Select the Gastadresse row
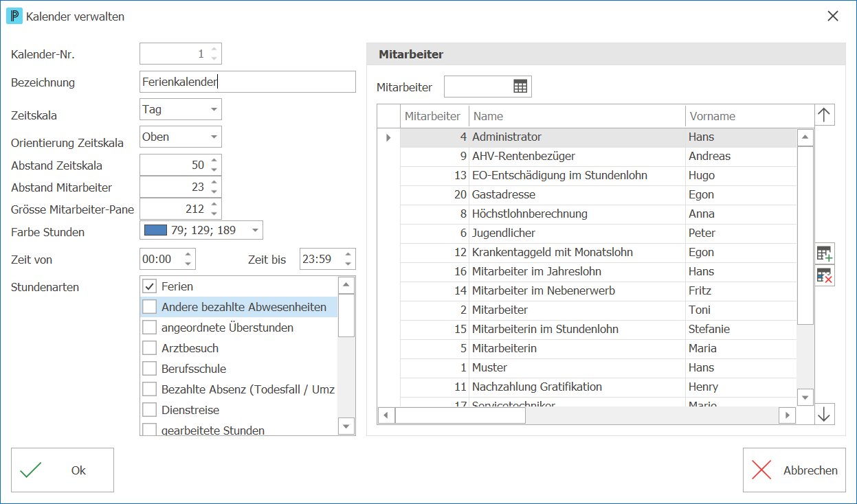The height and width of the screenshot is (504, 857). pos(598,194)
